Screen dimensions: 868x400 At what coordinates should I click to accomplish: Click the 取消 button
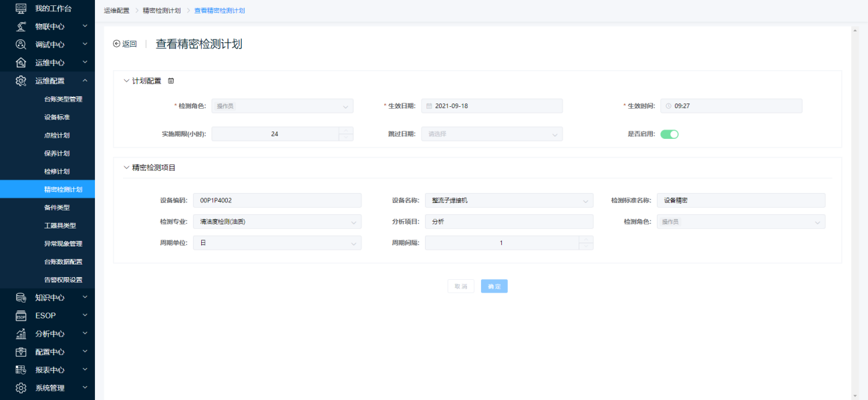click(461, 286)
